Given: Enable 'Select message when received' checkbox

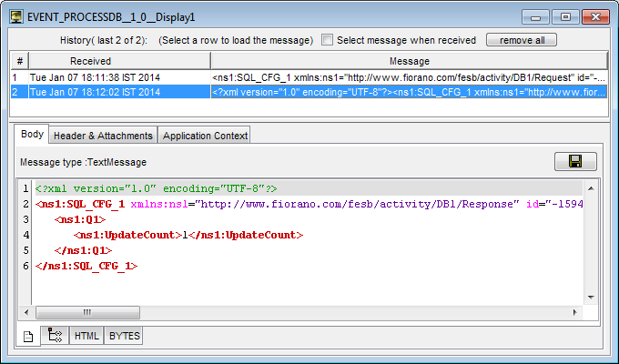Looking at the screenshot, I should 328,40.
